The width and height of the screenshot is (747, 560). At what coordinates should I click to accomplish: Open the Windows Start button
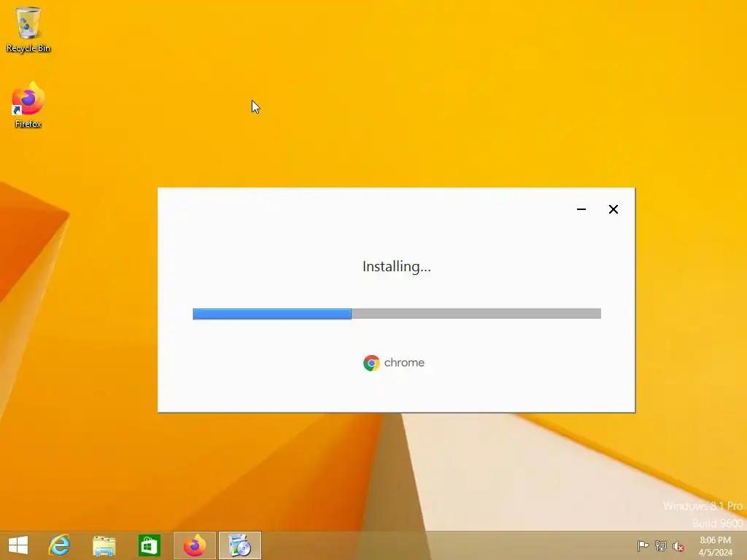18,545
